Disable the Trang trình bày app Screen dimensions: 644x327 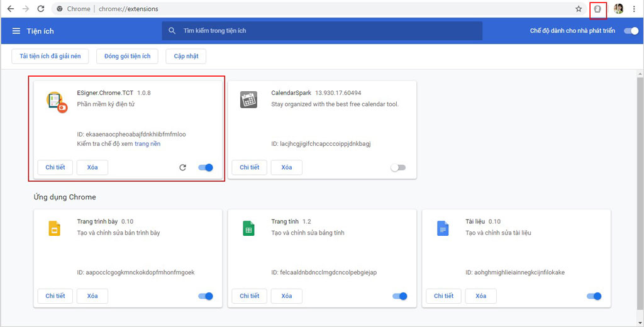206,296
